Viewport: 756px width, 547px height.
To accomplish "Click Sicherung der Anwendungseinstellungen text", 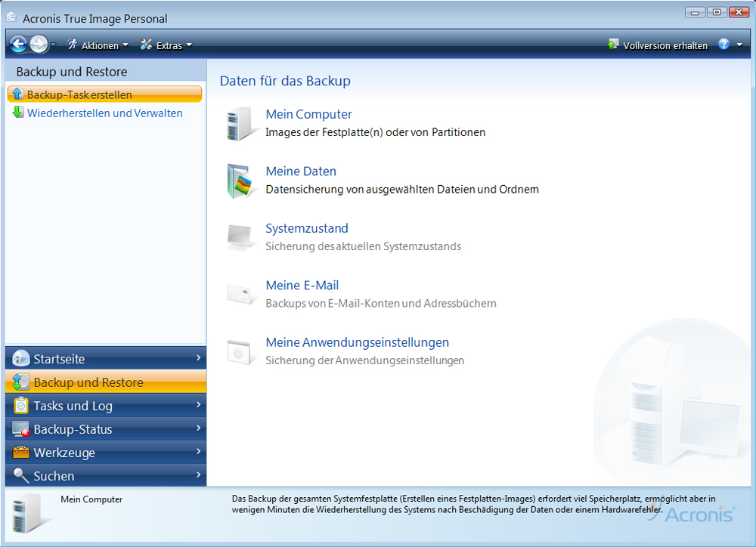I will pos(365,360).
